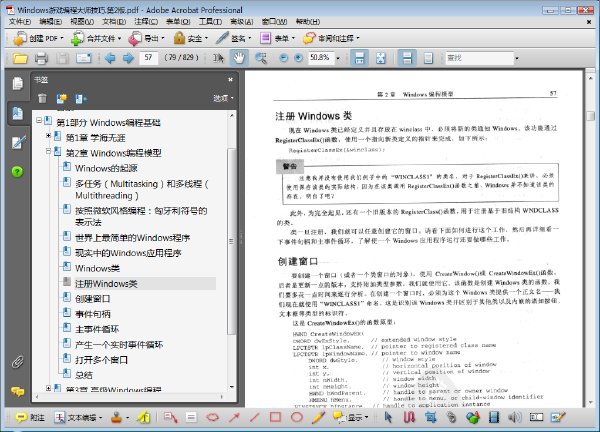Select the Marquee Zoom tool
The image size is (600, 432).
pyautogui.click(x=261, y=58)
